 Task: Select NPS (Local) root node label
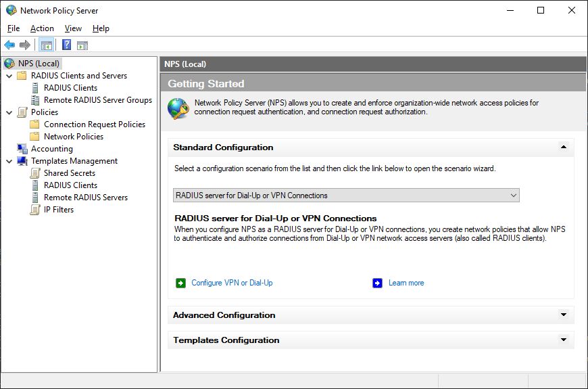[x=39, y=64]
